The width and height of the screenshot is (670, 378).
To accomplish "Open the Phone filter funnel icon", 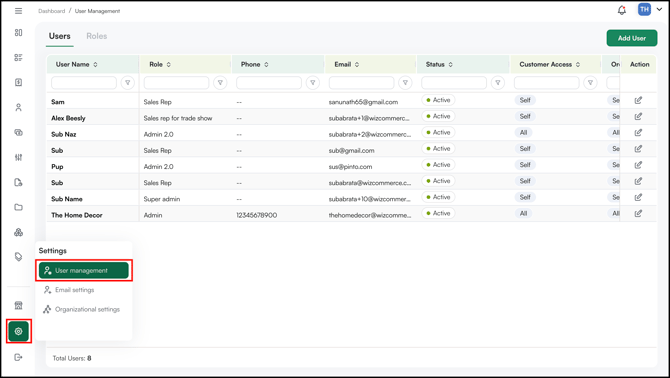I will 313,82.
